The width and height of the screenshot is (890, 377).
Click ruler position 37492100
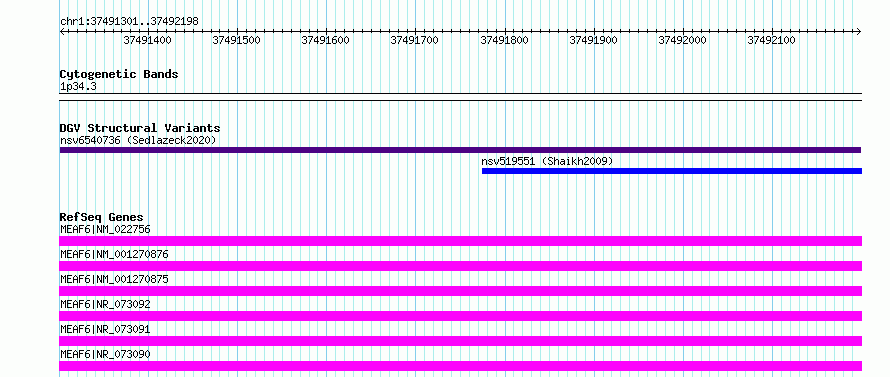pos(771,40)
